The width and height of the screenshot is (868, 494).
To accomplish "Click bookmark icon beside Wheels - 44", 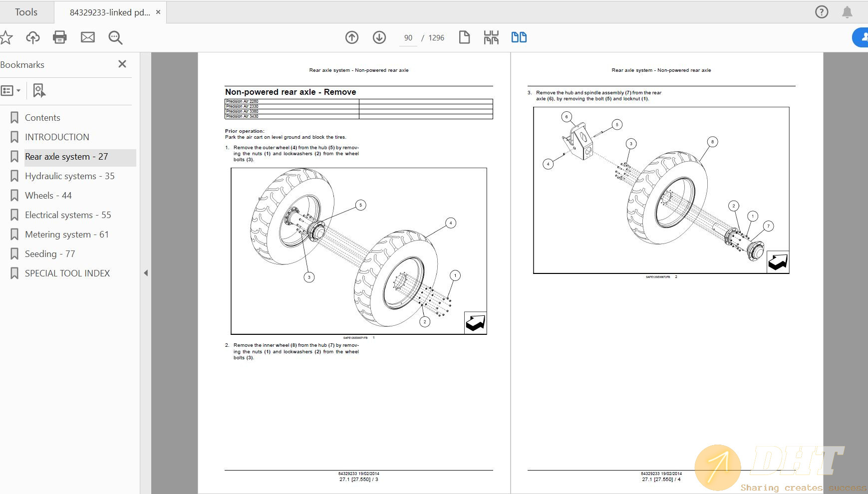I will click(14, 196).
